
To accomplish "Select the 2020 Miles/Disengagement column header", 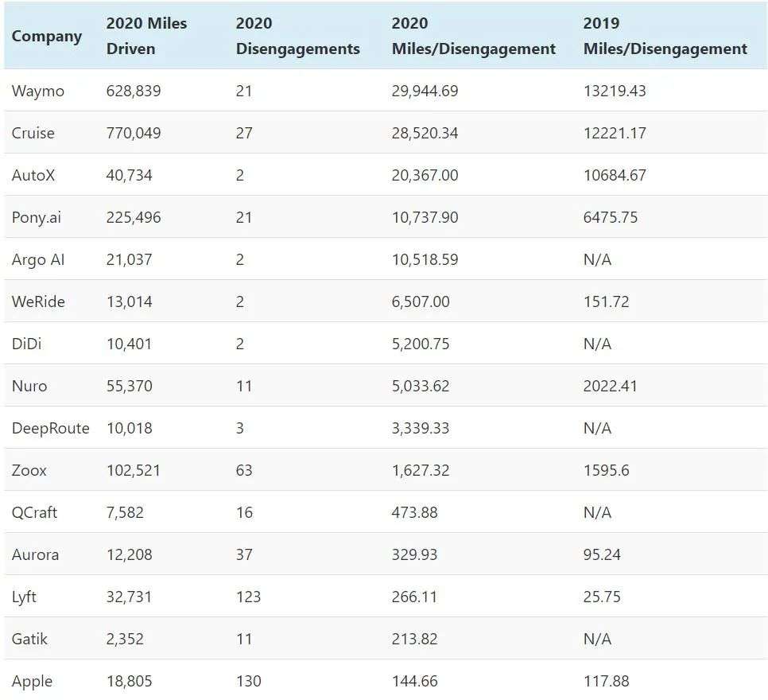I will click(x=473, y=36).
